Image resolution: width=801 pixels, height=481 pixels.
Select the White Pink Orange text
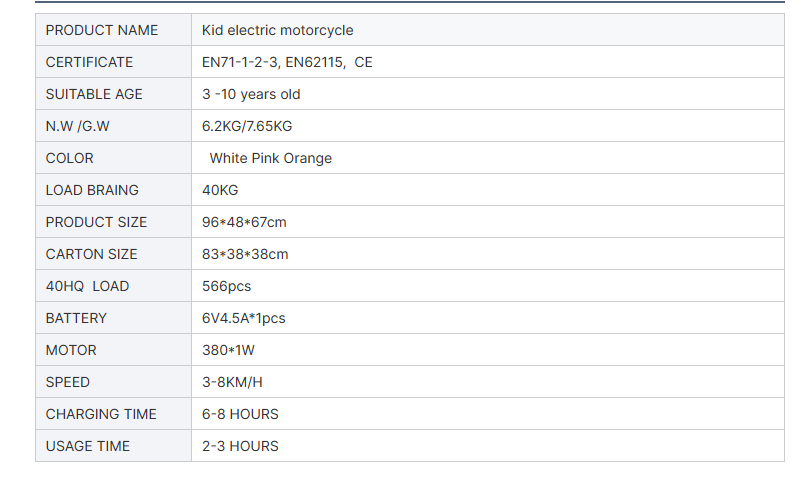(270, 158)
